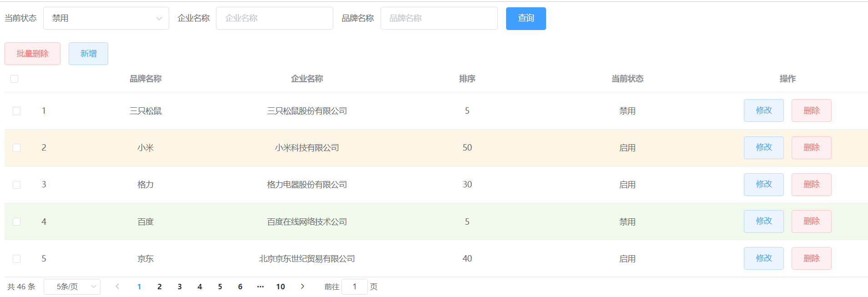Click sort value 30 in 格力 row

click(x=467, y=185)
